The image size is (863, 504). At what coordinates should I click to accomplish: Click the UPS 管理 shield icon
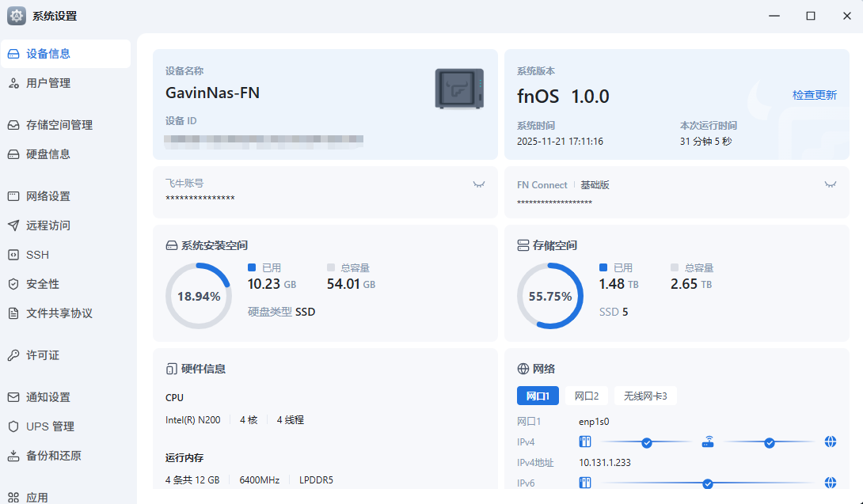click(13, 426)
